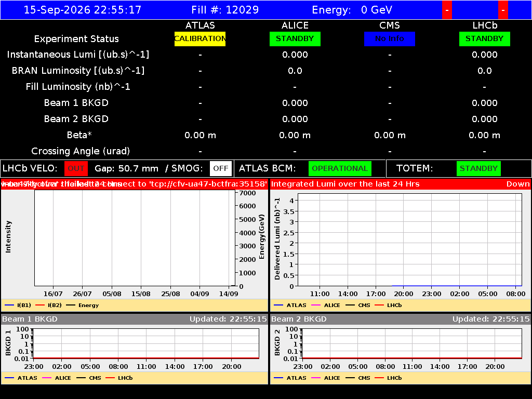
Task: Click LHCb legend entry in Beam 1 BKGD chart
Action: click(x=119, y=378)
